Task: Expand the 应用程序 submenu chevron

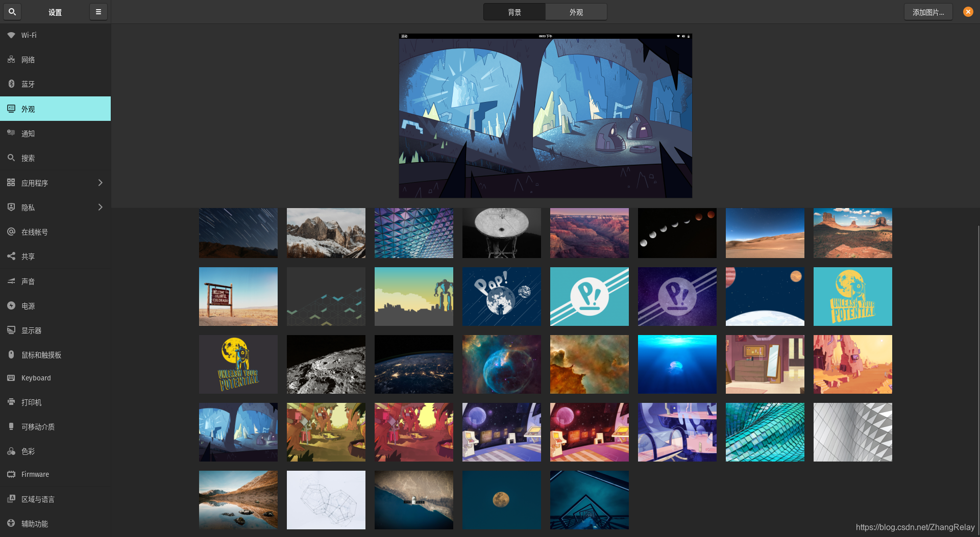Action: tap(100, 183)
